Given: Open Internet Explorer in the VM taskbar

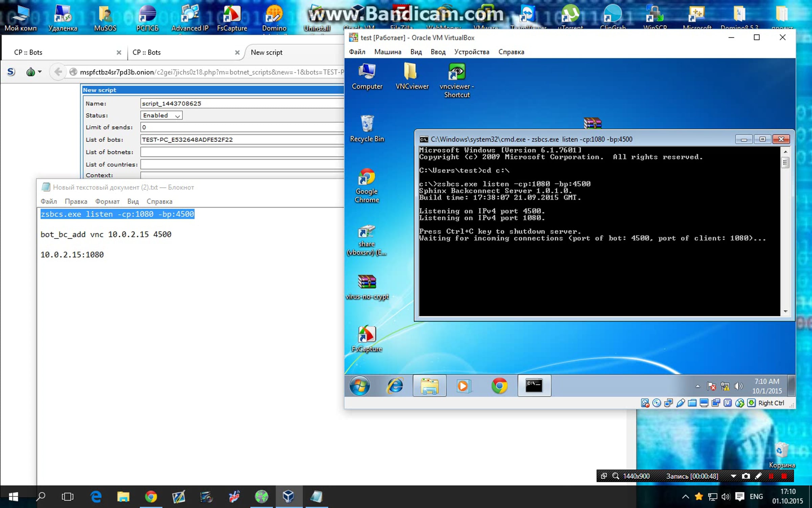Looking at the screenshot, I should pyautogui.click(x=395, y=386).
